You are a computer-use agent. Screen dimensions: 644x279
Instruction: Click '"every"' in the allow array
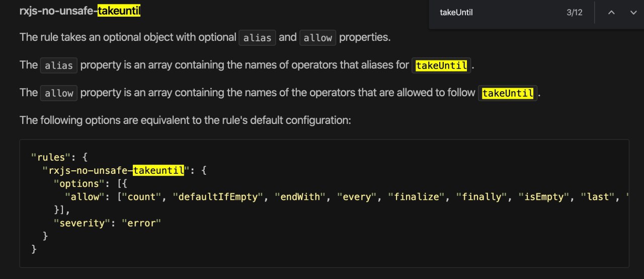[x=357, y=197]
